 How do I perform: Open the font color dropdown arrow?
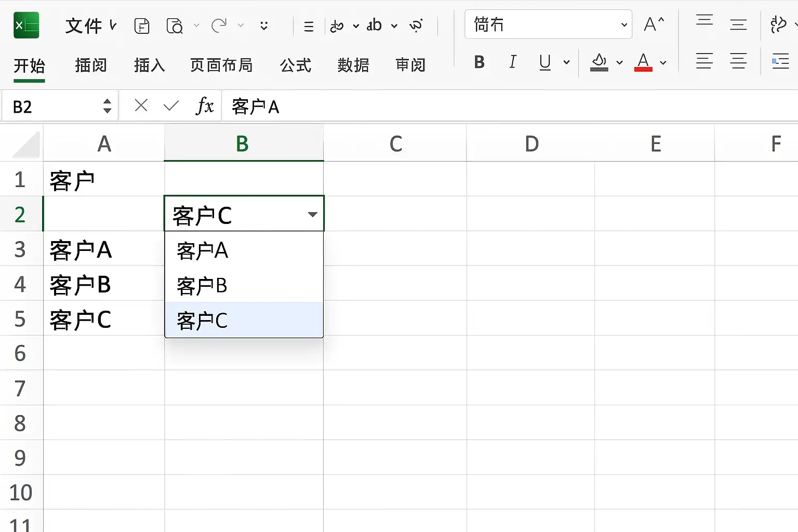click(x=663, y=63)
